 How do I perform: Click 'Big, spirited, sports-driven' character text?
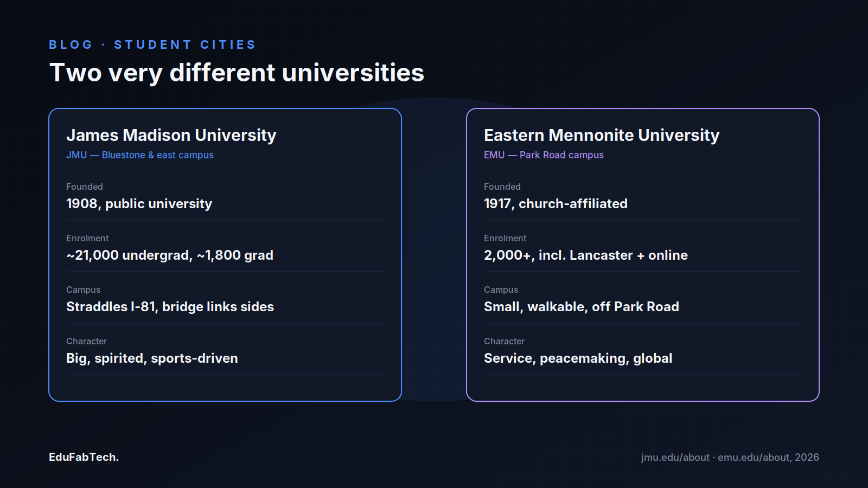[152, 358]
